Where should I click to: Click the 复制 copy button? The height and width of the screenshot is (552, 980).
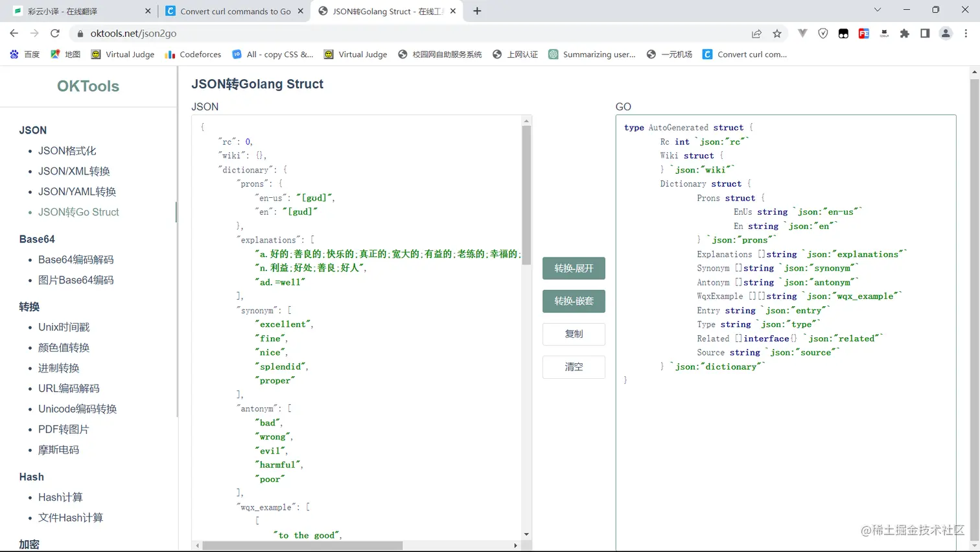point(574,334)
